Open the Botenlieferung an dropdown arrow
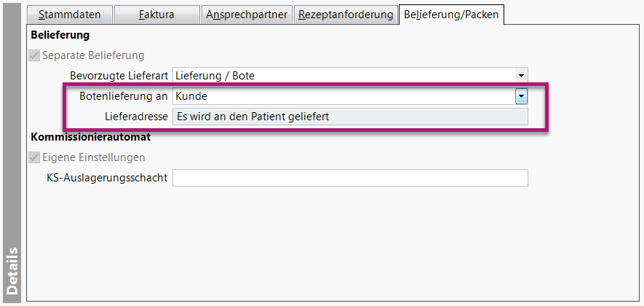644x306 pixels. tap(521, 95)
